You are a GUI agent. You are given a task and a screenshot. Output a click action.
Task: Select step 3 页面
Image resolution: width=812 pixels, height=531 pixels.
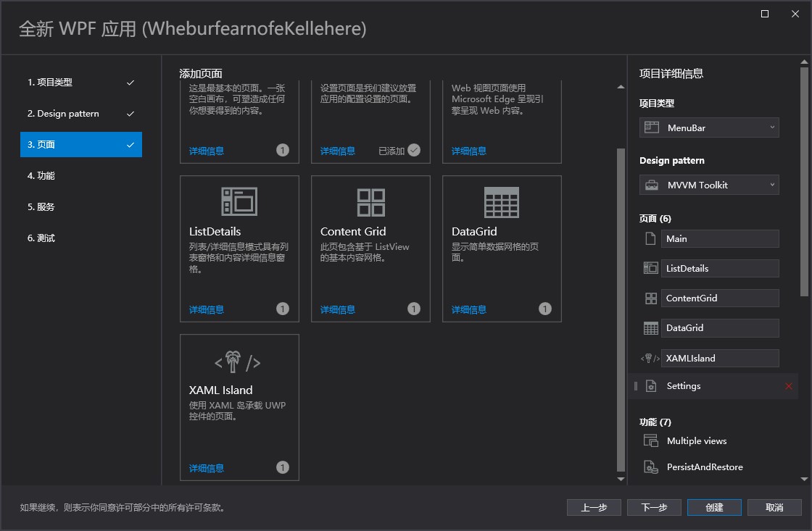pos(80,144)
